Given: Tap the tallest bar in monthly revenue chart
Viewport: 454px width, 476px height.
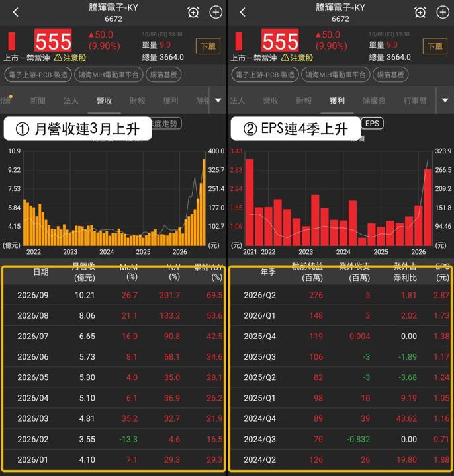Looking at the screenshot, I should [x=204, y=202].
